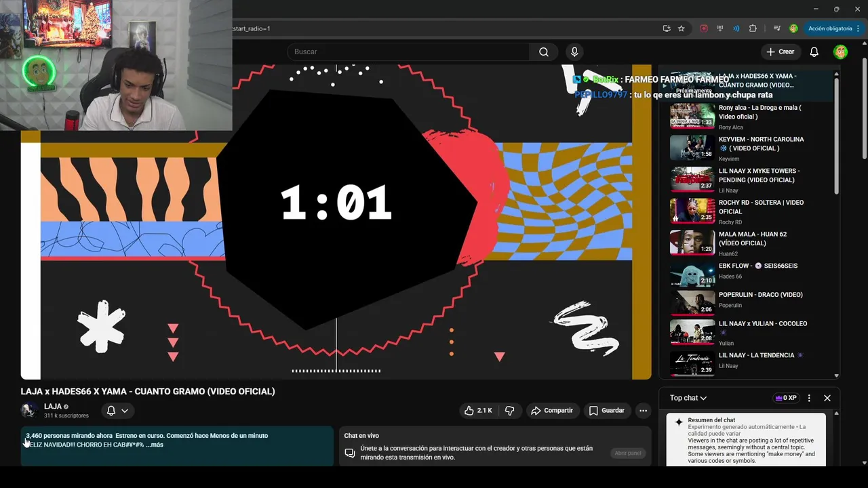Open the Acción obligatoria browser menu dots

click(858, 28)
